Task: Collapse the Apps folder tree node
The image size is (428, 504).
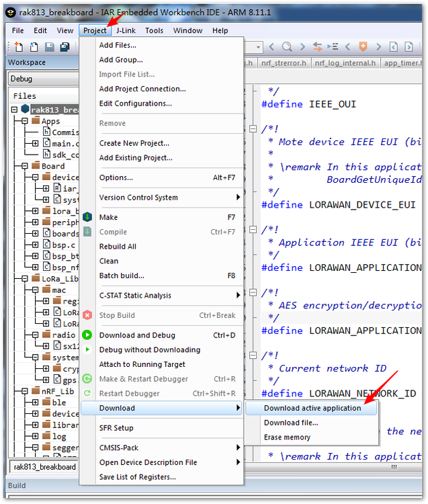Action: tap(25, 121)
